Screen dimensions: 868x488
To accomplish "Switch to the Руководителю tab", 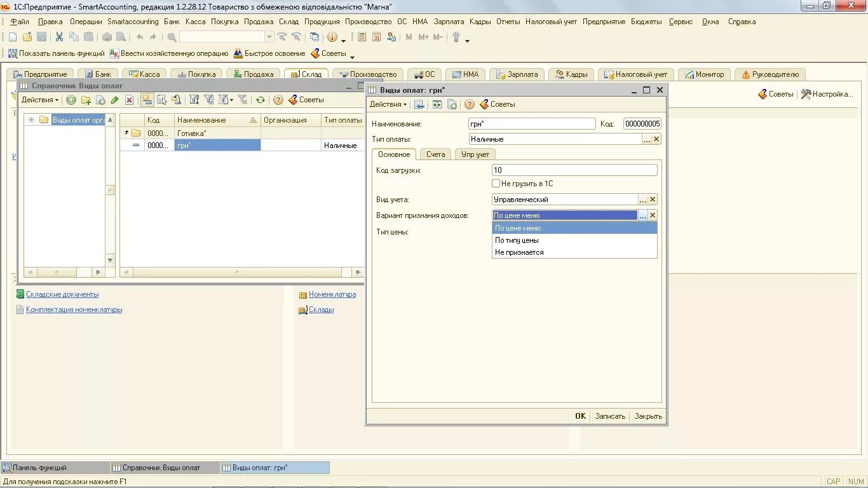I will (x=770, y=74).
